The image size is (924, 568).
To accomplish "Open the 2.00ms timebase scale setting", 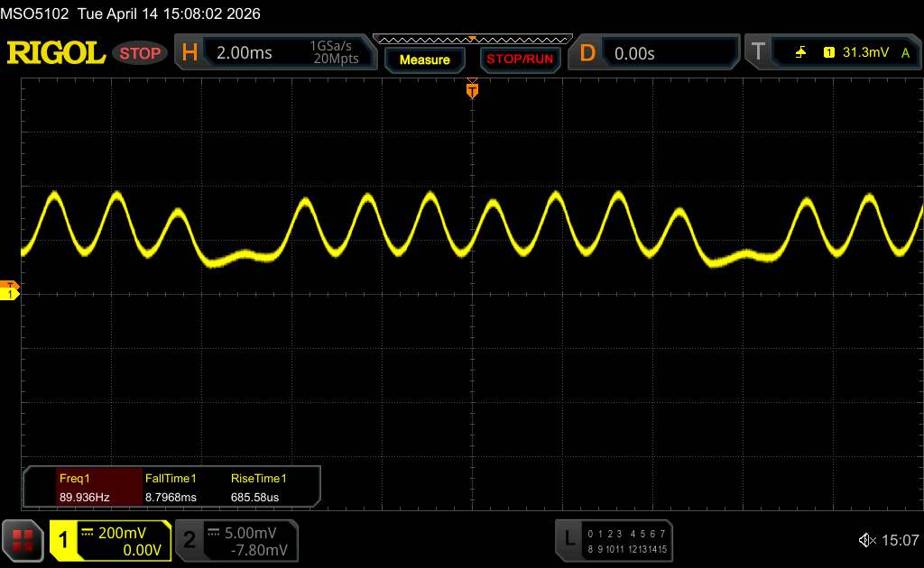I will click(x=245, y=53).
